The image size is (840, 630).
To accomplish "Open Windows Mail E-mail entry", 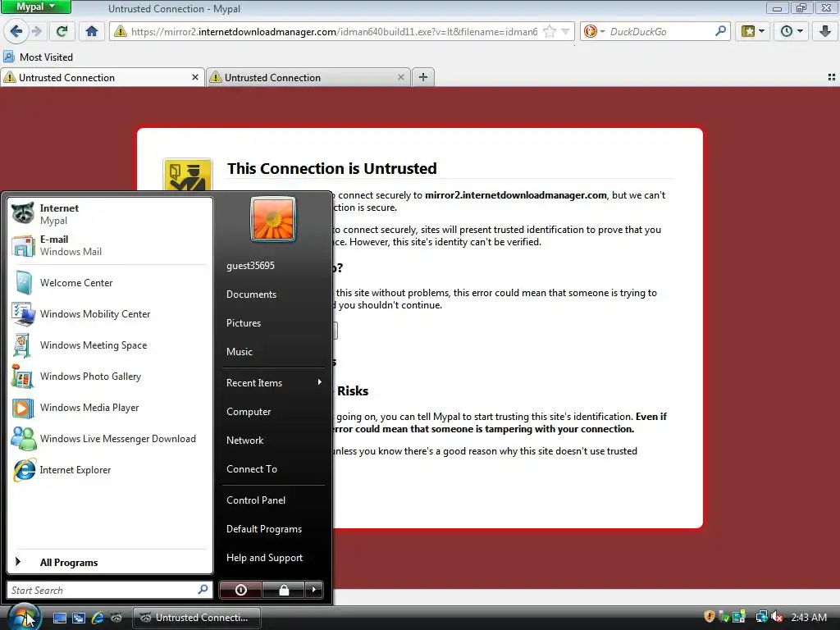I will 110,244.
